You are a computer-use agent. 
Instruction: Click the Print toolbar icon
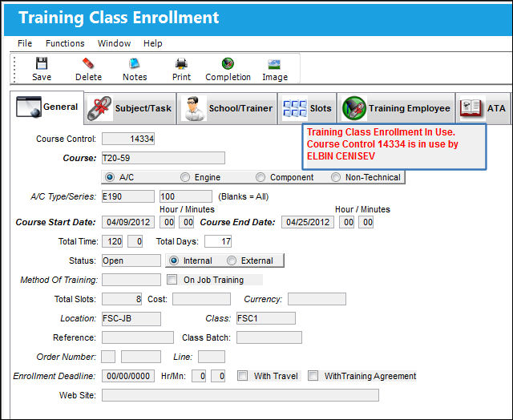coord(181,63)
